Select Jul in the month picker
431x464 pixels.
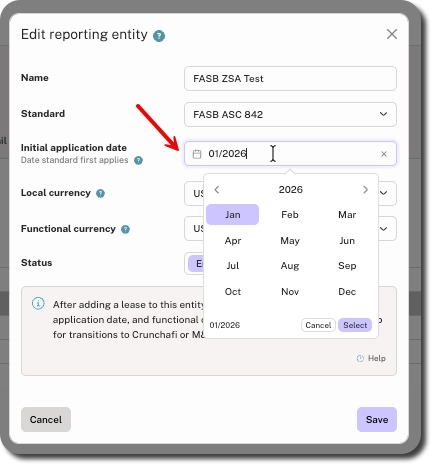coord(232,266)
